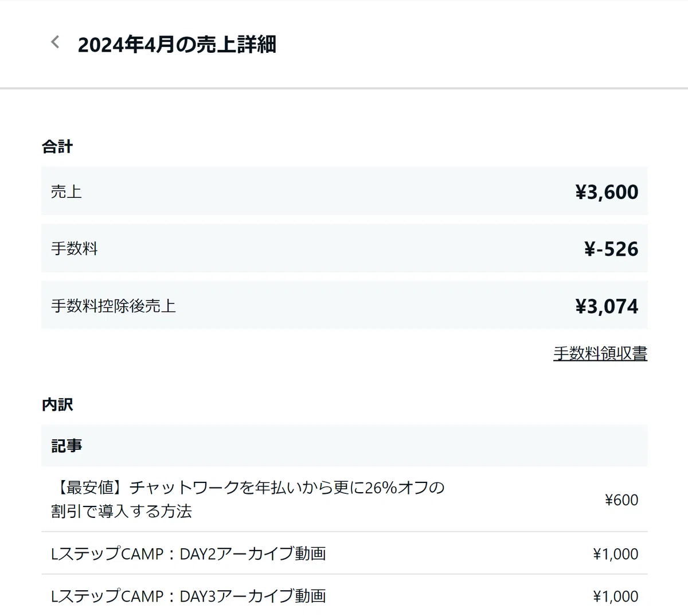Screen dimensions: 688x616
Task: Click the ¥1,000 amount for DAY2
Action: [x=616, y=553]
